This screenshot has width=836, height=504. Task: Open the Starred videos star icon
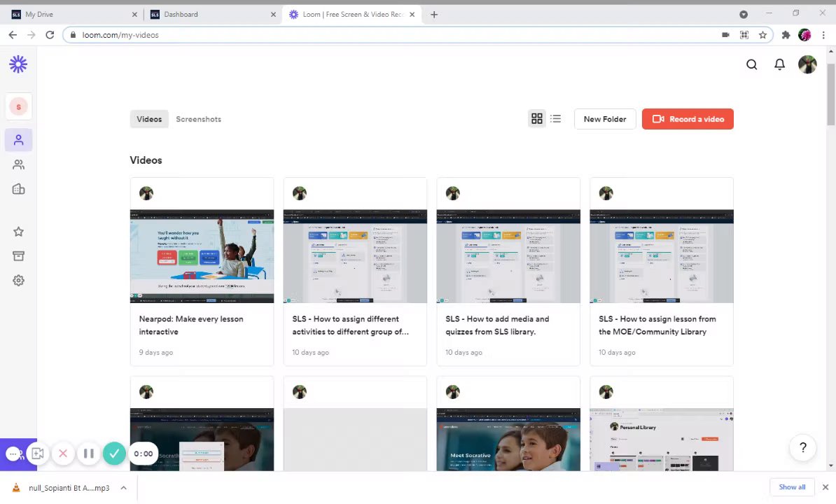[x=19, y=232]
